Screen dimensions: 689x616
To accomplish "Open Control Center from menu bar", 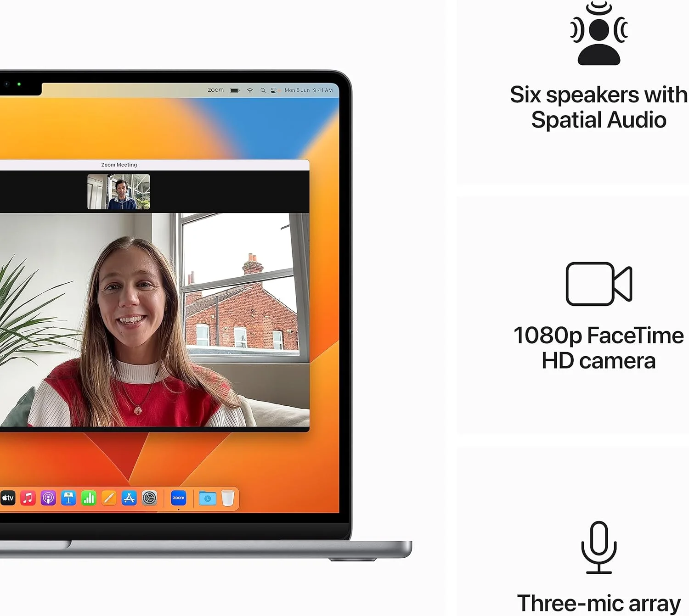I will click(x=274, y=90).
